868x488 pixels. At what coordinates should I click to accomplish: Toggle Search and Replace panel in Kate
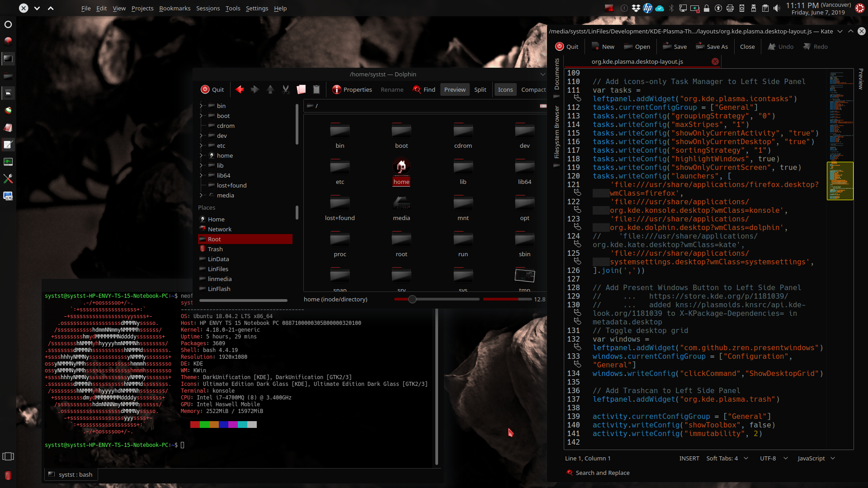(598, 473)
